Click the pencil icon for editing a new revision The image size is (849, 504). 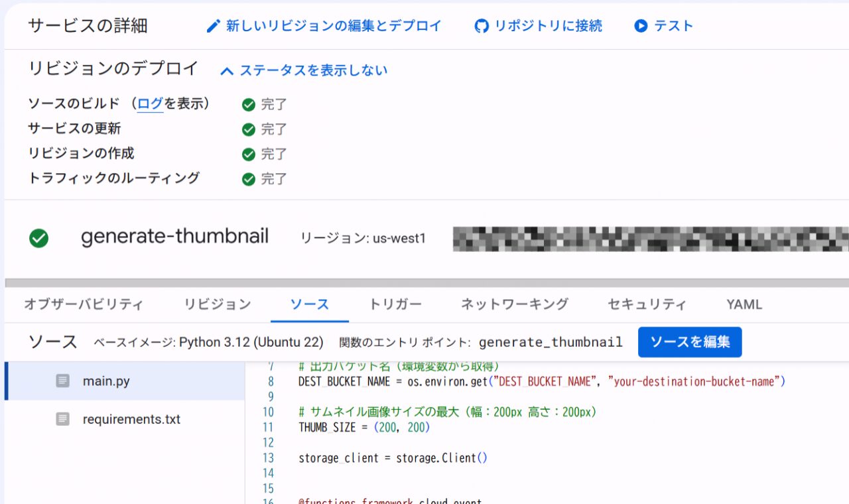pyautogui.click(x=213, y=26)
